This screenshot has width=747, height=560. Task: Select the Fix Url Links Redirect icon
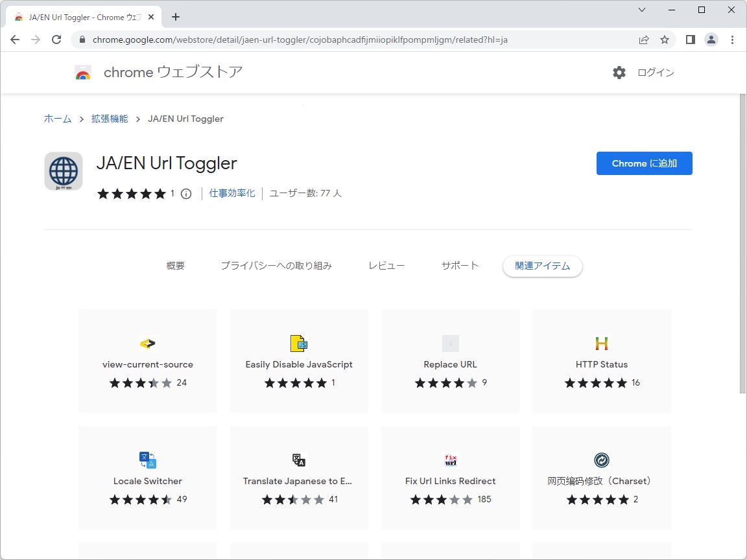click(x=450, y=460)
